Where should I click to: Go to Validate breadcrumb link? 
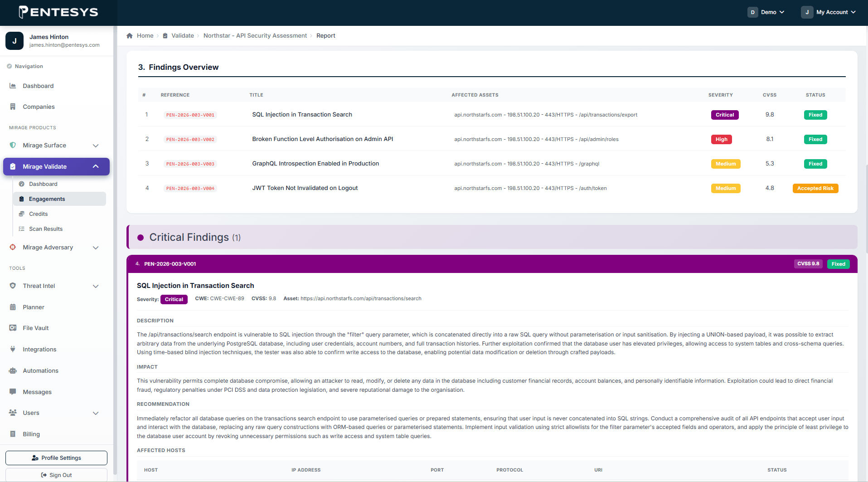(x=183, y=35)
